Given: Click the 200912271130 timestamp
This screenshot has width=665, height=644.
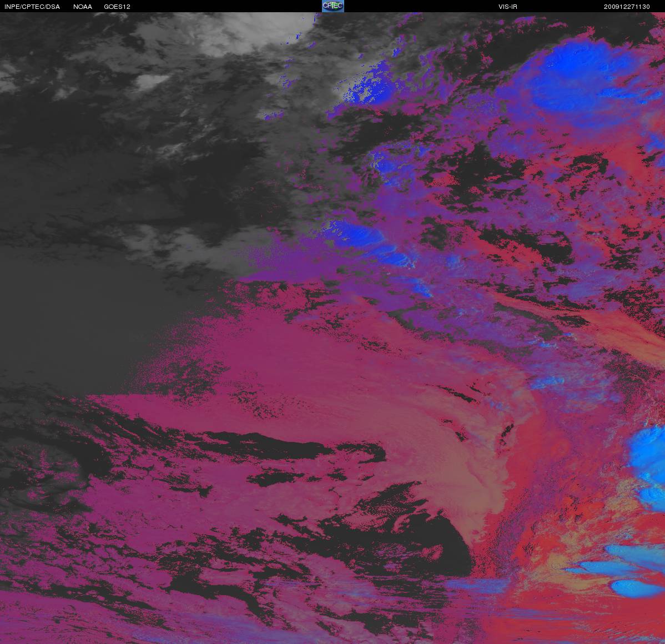Looking at the screenshot, I should [x=627, y=7].
